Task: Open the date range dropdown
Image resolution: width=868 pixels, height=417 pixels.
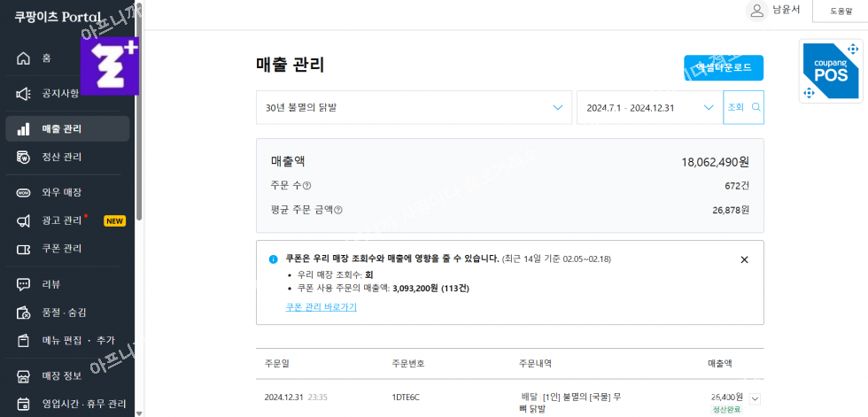Action: (649, 107)
